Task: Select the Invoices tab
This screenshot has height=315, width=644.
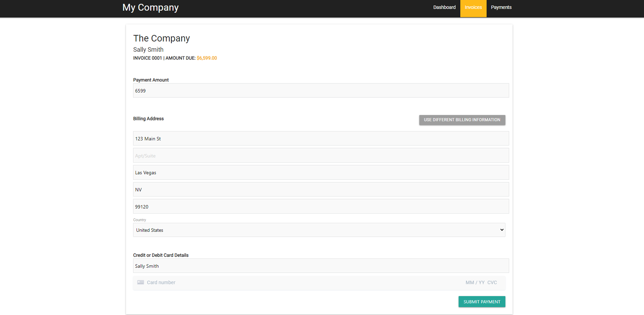Action: tap(473, 7)
